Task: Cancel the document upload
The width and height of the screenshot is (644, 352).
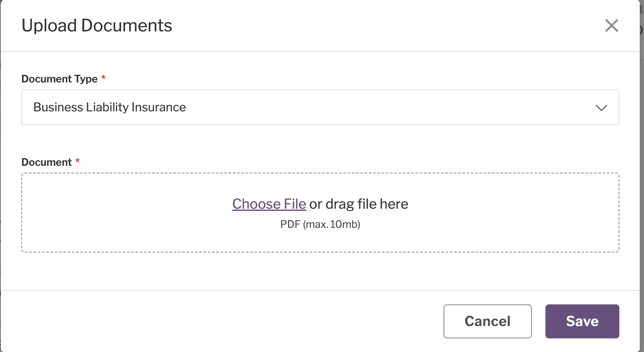Action: pyautogui.click(x=487, y=321)
